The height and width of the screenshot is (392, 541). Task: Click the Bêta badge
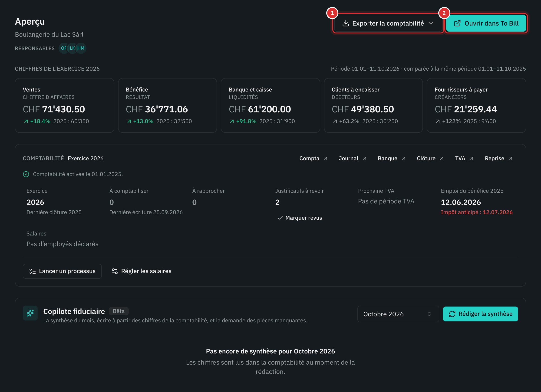point(119,311)
